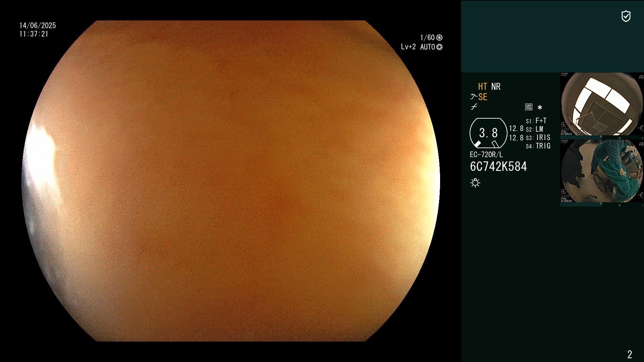Viewport: 644px width, 362px height.
Task: Click the shutter speed icon next to 1/60
Action: (439, 38)
